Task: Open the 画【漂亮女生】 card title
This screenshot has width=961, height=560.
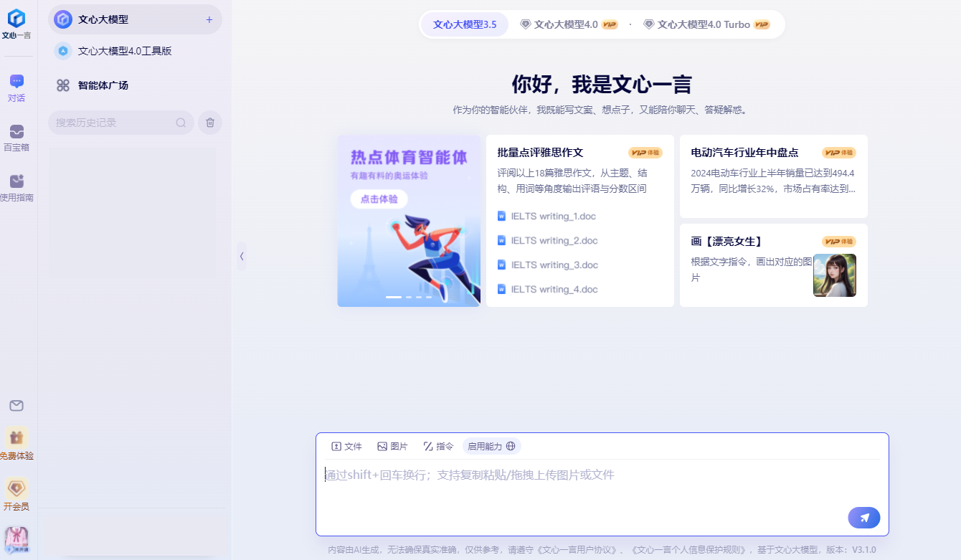Action: point(727,242)
